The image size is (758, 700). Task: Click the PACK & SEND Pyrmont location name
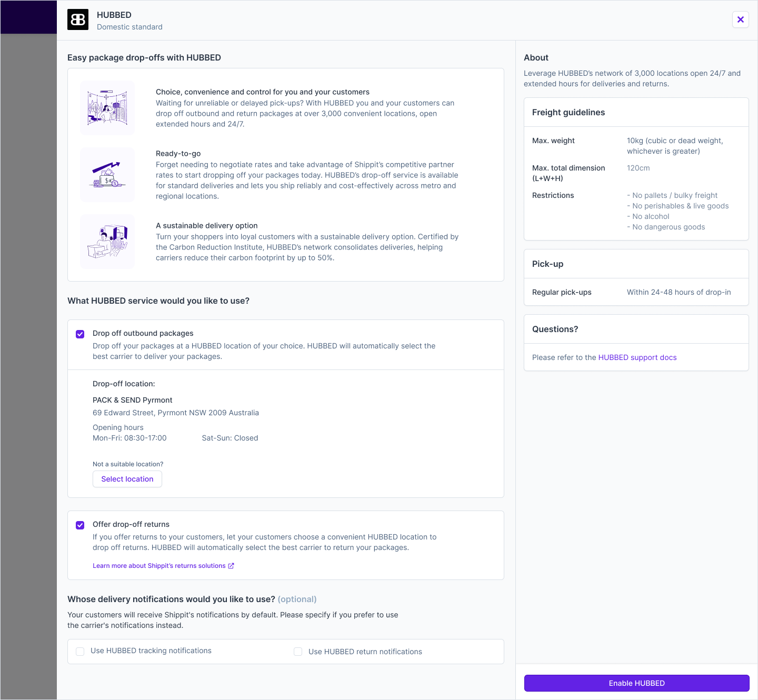point(133,400)
